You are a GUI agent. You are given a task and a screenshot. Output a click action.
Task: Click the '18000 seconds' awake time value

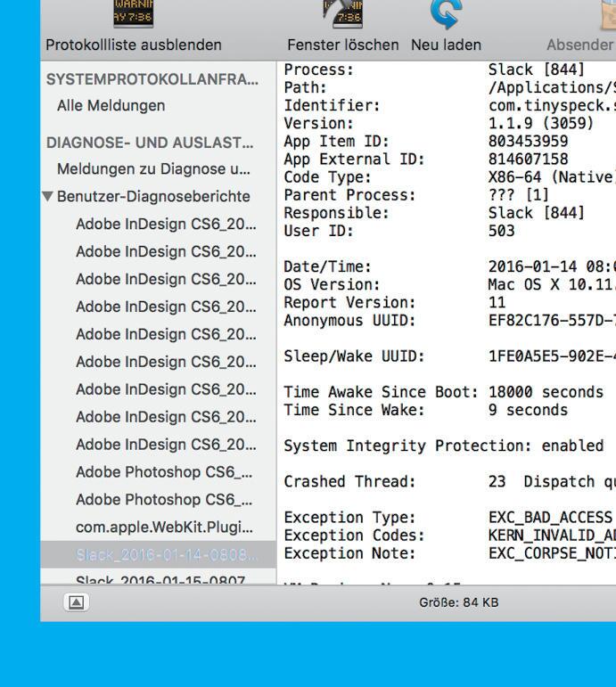(x=546, y=392)
